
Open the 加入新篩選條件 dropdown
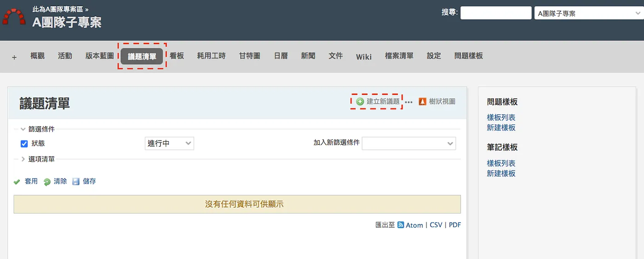409,143
